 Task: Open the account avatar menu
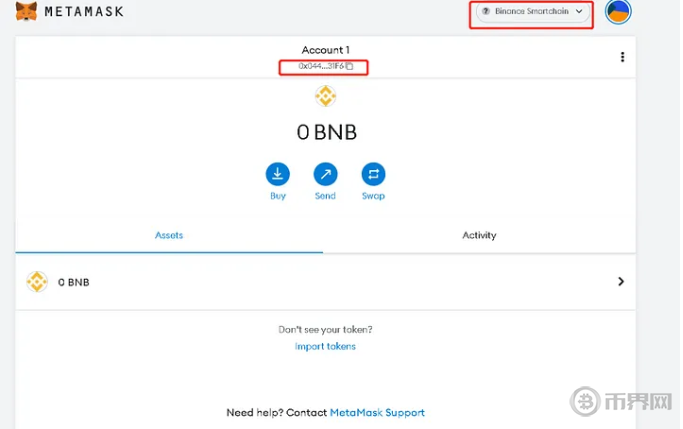pyautogui.click(x=618, y=12)
